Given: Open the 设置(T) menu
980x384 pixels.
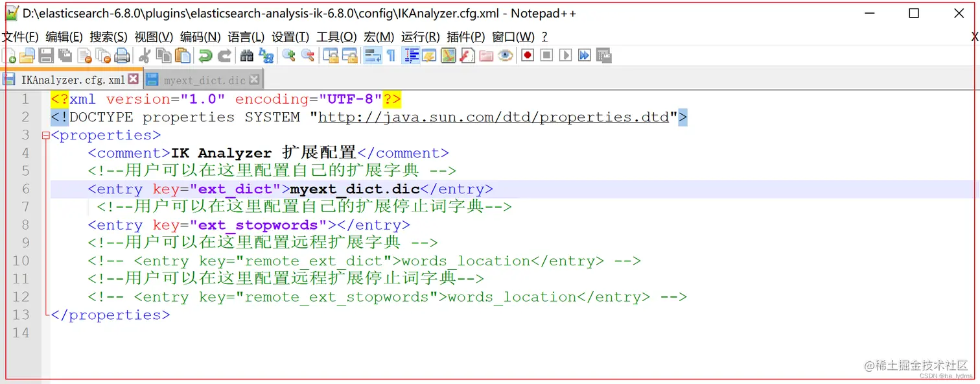Looking at the screenshot, I should [290, 37].
